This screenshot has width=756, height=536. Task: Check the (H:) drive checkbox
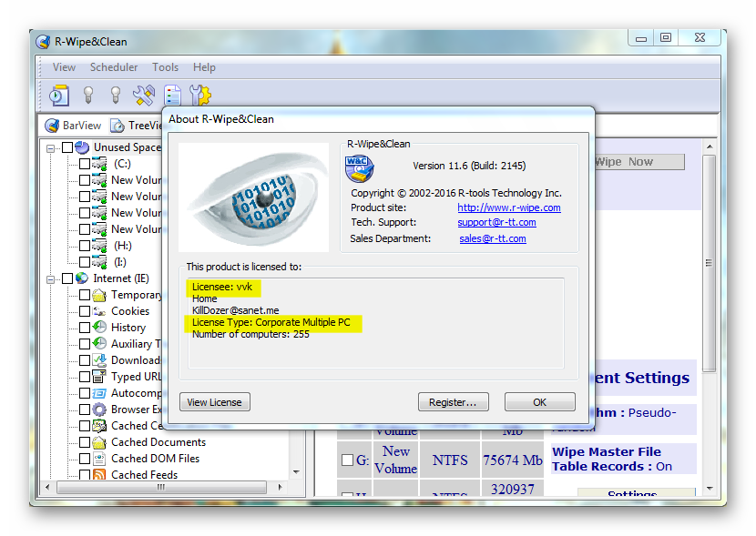[85, 246]
